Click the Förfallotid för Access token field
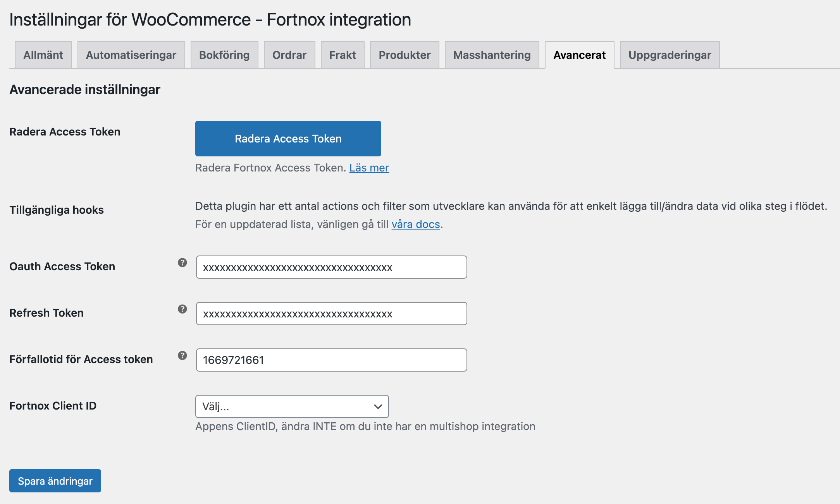 [x=331, y=360]
